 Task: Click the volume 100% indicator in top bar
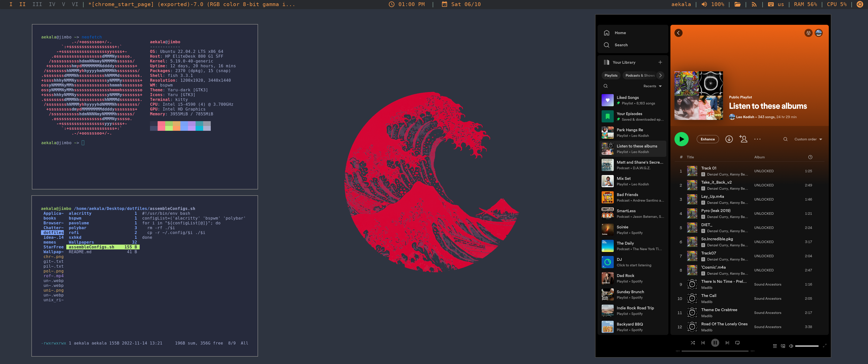pyautogui.click(x=713, y=4)
